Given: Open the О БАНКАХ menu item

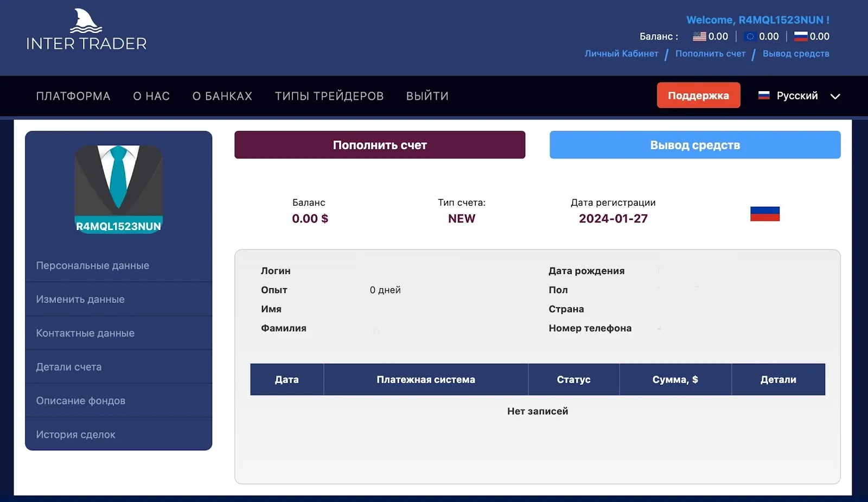Looking at the screenshot, I should (222, 96).
